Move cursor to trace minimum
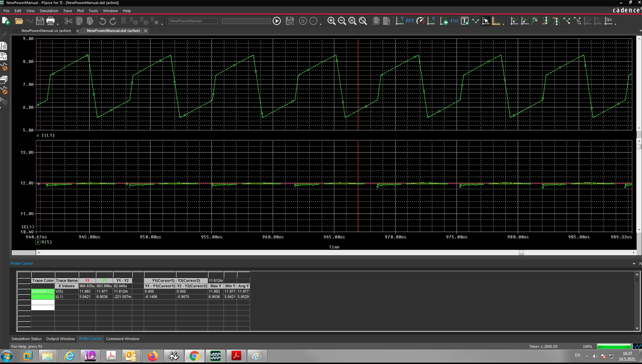The image size is (642, 364). [x=546, y=21]
